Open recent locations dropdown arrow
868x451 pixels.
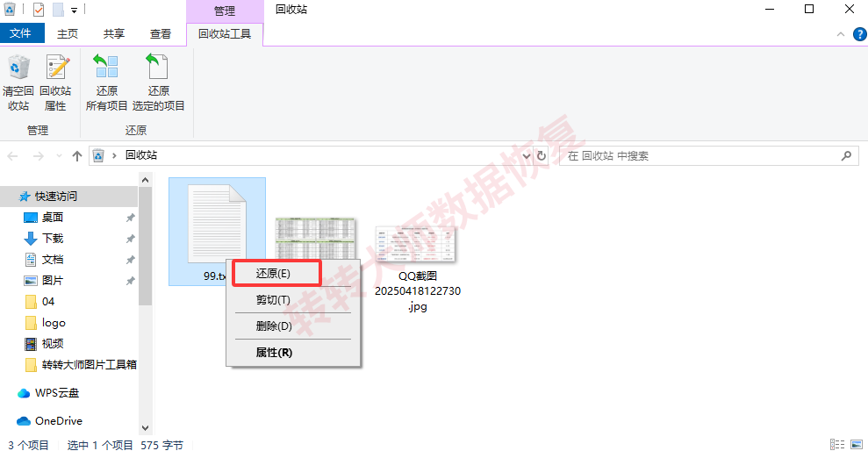tap(59, 156)
